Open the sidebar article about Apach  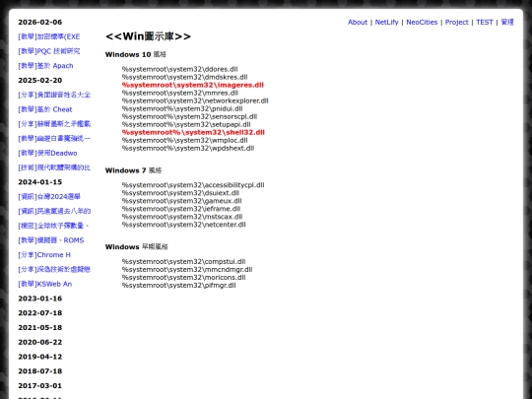click(x=45, y=66)
